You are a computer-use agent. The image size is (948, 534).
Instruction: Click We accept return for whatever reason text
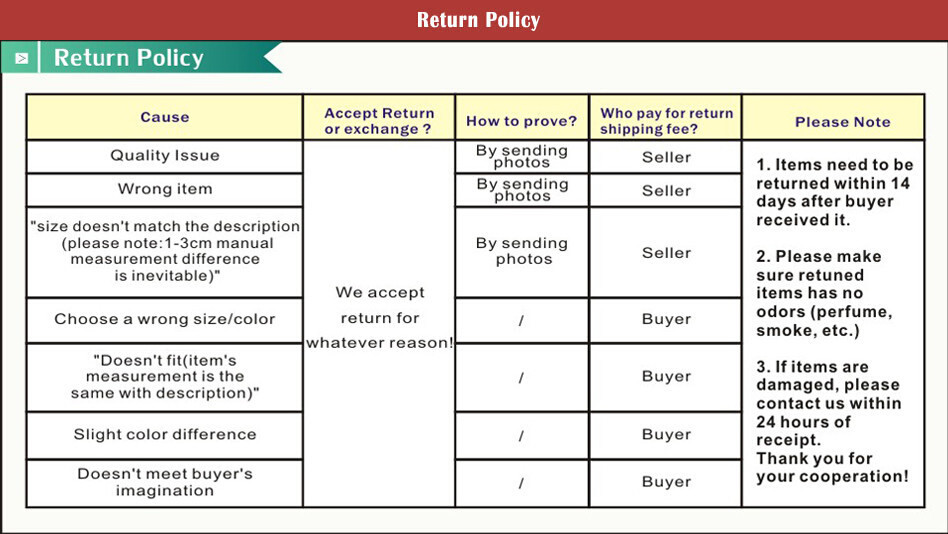point(380,318)
